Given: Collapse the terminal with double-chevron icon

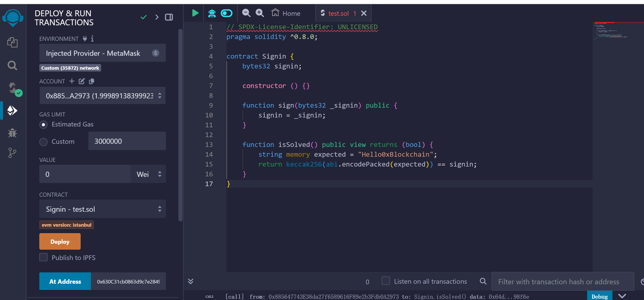Looking at the screenshot, I should tap(191, 281).
